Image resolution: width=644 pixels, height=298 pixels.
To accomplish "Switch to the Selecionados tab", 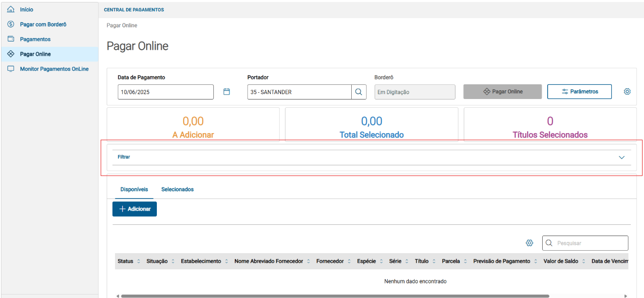I will 177,189.
